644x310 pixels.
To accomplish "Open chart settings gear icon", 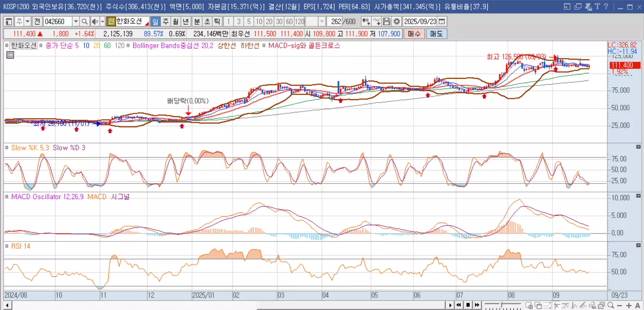I will (397, 22).
